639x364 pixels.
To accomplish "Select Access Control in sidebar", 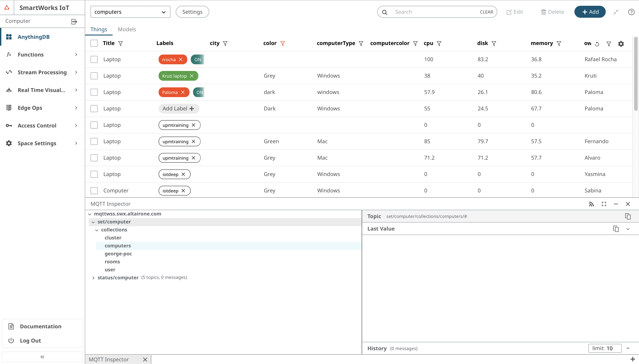I will 36,125.
